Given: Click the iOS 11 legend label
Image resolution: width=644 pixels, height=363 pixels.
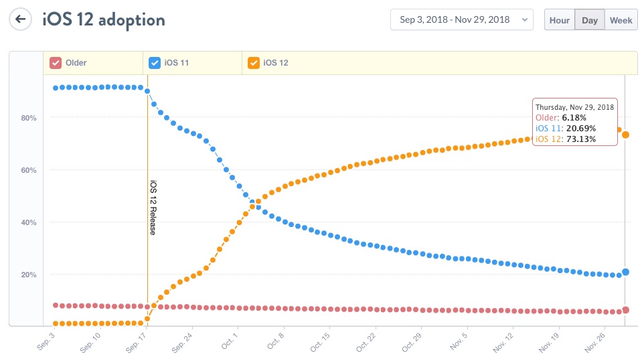Looking at the screenshot, I should point(176,63).
